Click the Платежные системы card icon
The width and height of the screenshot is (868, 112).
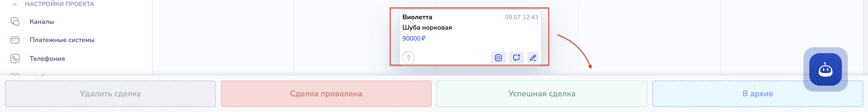tap(15, 40)
